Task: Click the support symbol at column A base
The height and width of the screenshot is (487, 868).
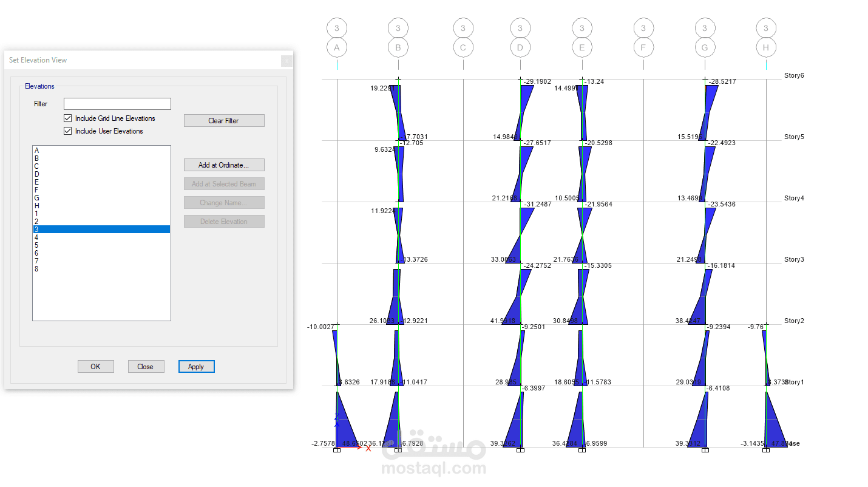Action: point(337,450)
